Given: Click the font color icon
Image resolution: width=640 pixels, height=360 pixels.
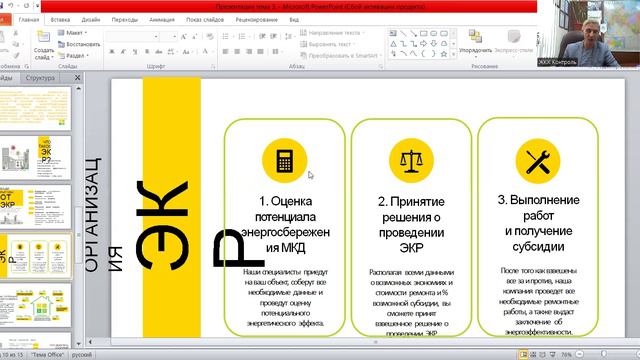Looking at the screenshot, I should (205, 51).
